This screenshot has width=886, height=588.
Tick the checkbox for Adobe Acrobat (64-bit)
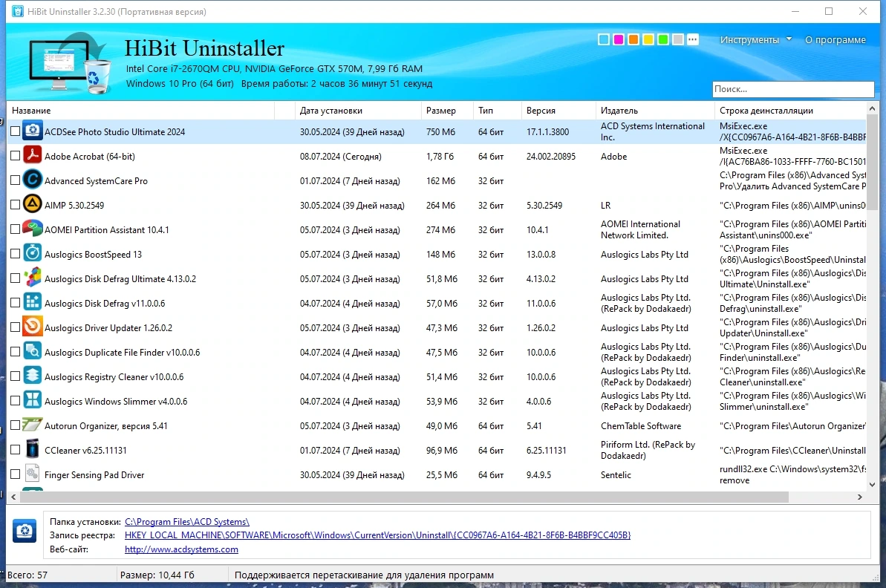tap(16, 155)
